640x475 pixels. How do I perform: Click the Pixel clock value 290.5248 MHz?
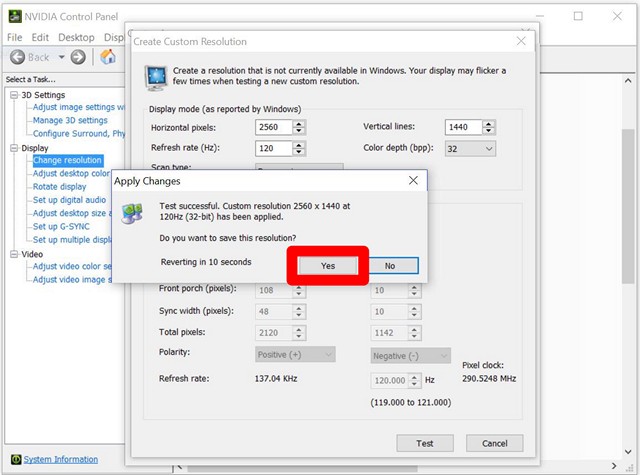coord(489,379)
